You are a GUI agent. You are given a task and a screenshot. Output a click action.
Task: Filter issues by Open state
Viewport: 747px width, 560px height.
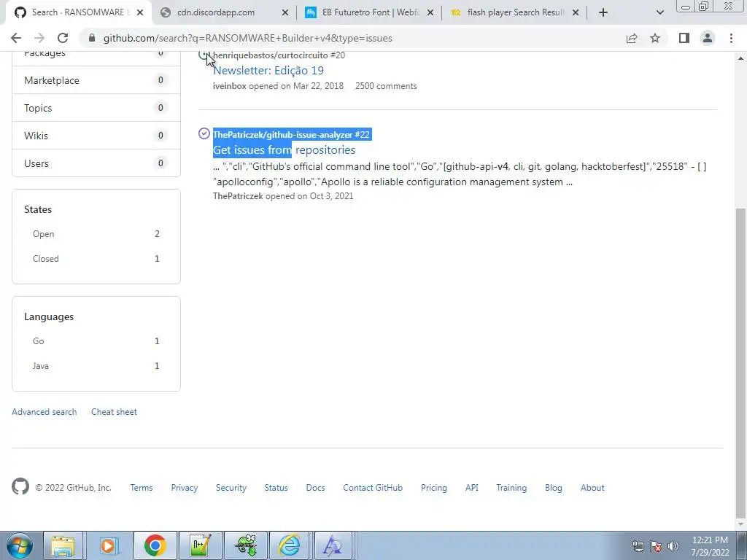pos(96,234)
